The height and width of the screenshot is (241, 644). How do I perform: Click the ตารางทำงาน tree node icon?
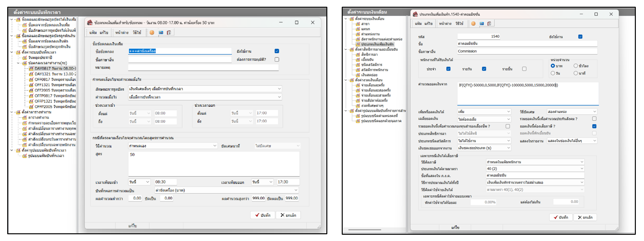coord(25,117)
